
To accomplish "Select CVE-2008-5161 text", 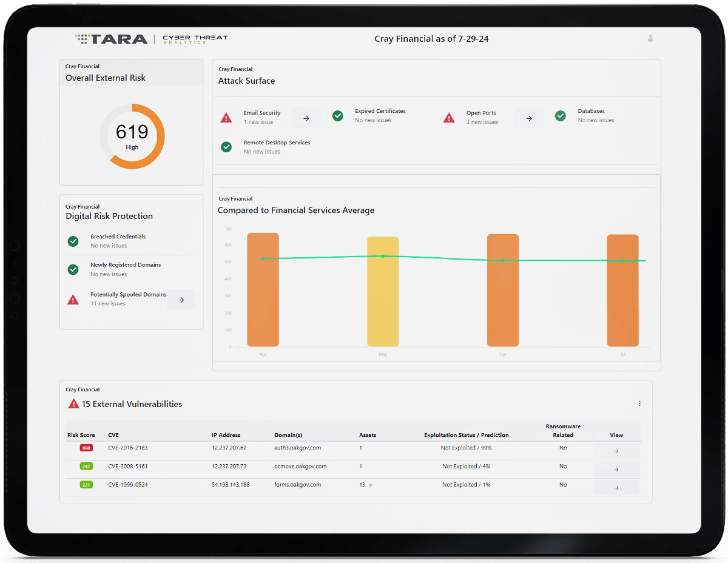I will pos(128,467).
